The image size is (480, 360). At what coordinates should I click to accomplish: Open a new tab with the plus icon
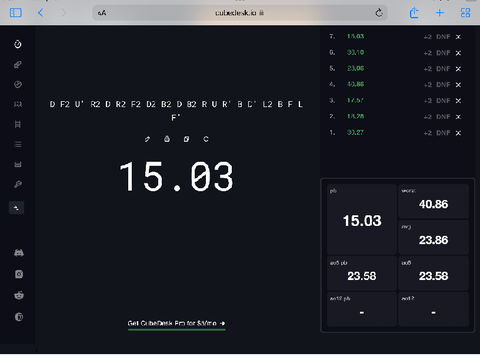click(440, 13)
